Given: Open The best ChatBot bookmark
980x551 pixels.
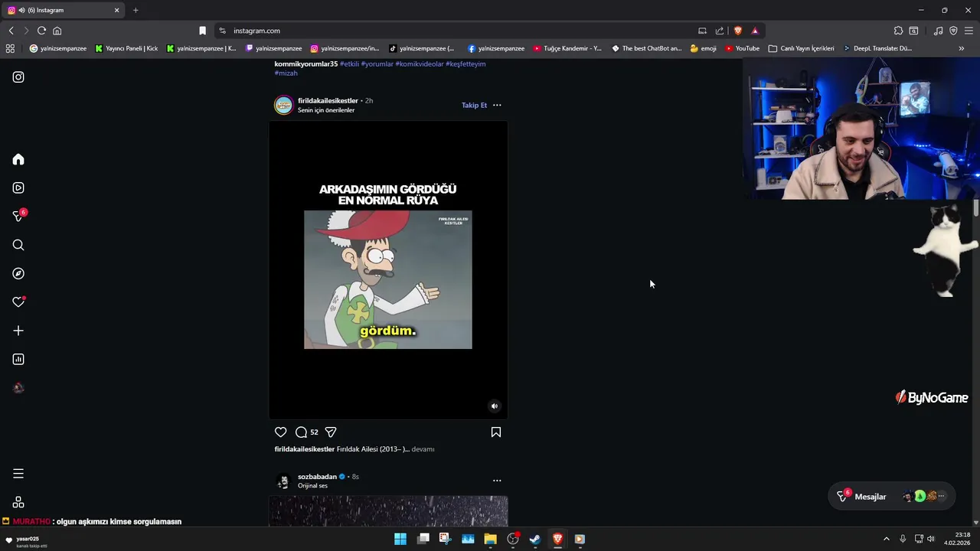Looking at the screenshot, I should click(646, 48).
